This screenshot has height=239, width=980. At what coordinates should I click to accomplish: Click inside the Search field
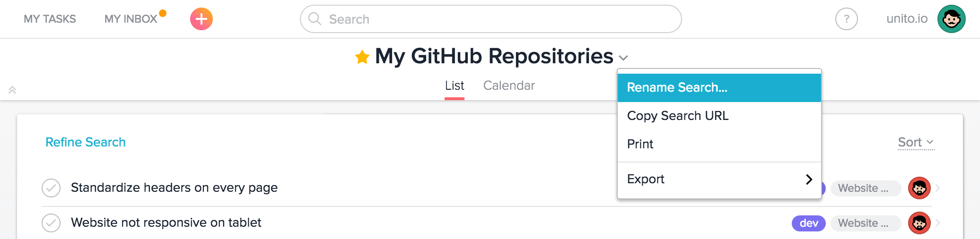point(491,19)
